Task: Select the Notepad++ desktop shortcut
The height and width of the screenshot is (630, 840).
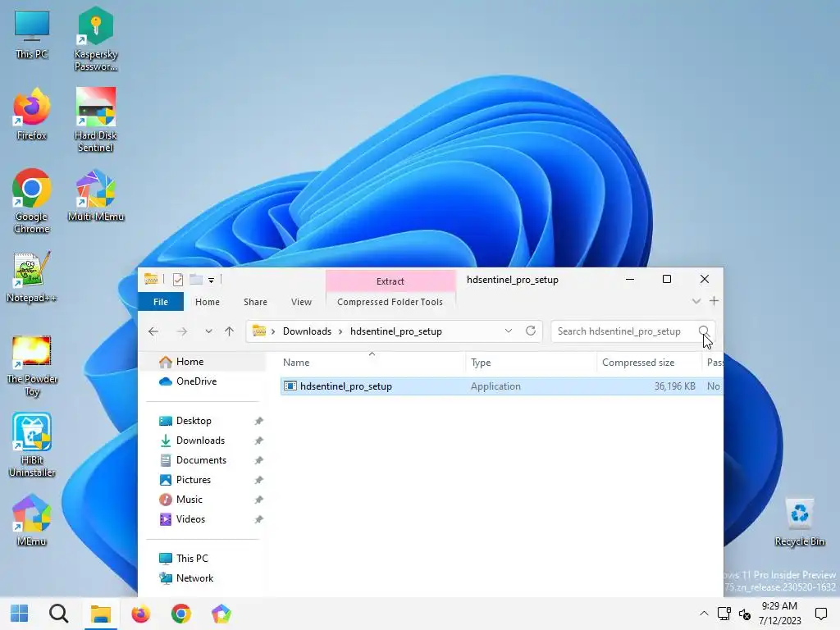Action: coord(32,277)
